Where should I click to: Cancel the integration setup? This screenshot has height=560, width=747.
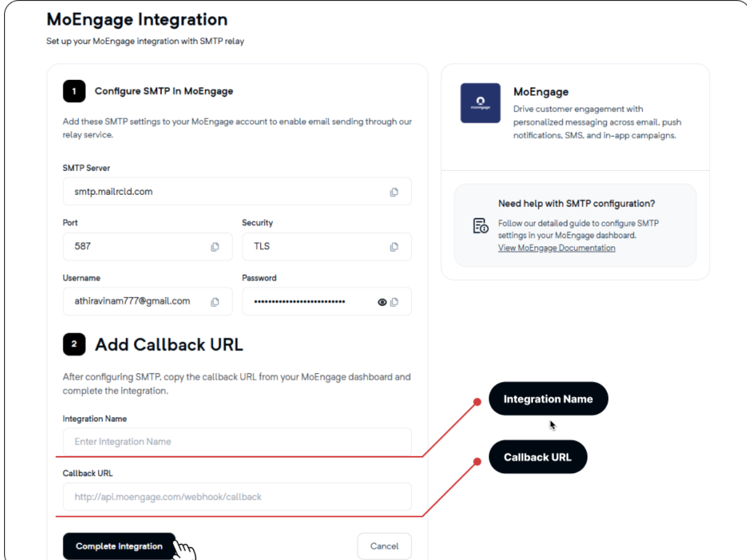[385, 546]
